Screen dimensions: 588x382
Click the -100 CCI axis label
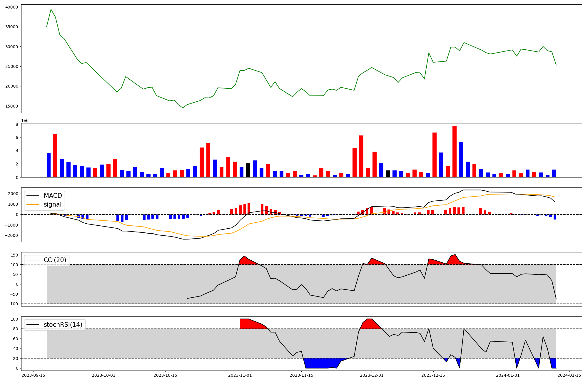click(x=13, y=304)
